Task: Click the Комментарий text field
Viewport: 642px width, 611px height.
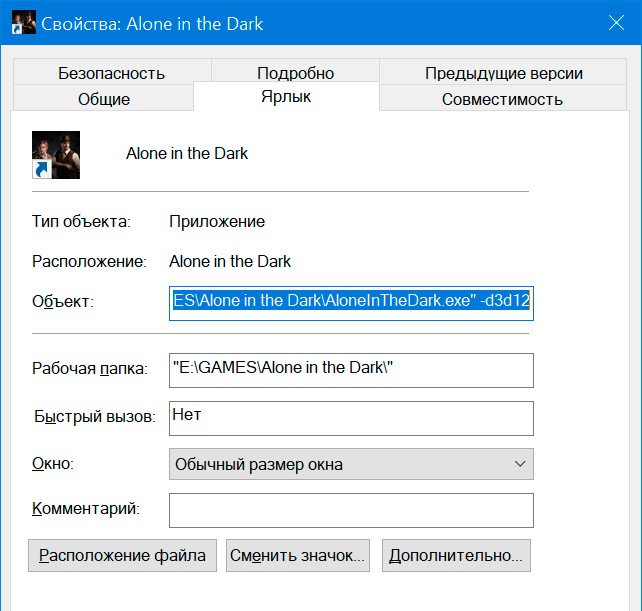Action: [351, 510]
